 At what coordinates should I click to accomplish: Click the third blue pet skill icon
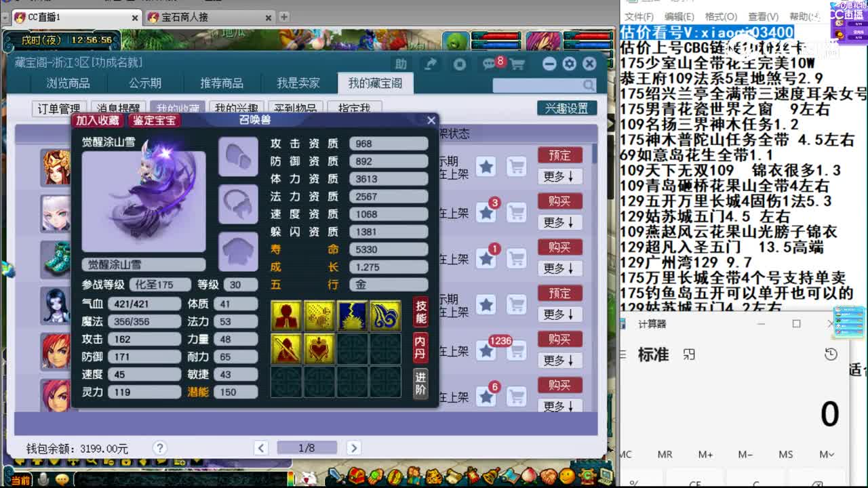tap(352, 314)
